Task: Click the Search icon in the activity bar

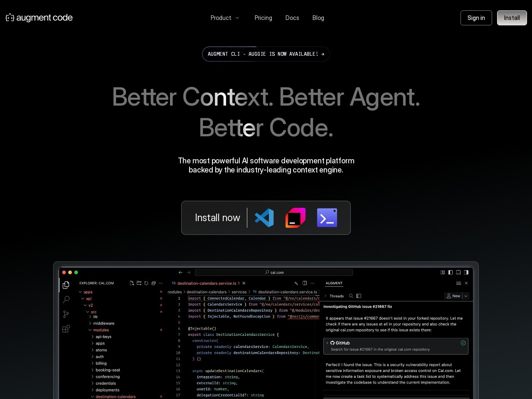Action: [x=66, y=299]
